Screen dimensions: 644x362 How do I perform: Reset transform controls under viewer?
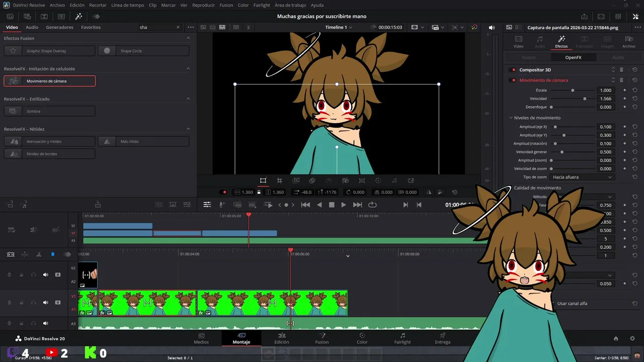(x=455, y=192)
